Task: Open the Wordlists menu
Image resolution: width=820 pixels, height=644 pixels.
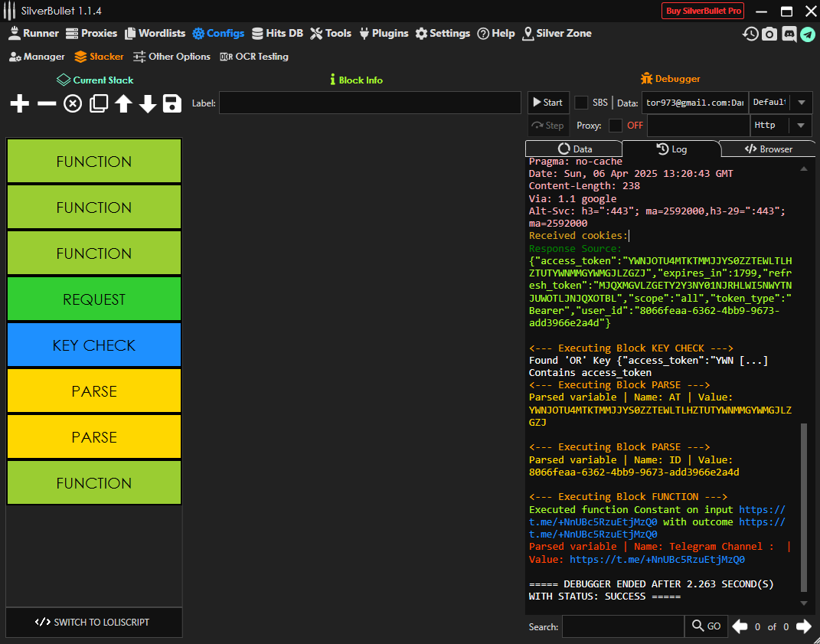Action: [x=155, y=34]
